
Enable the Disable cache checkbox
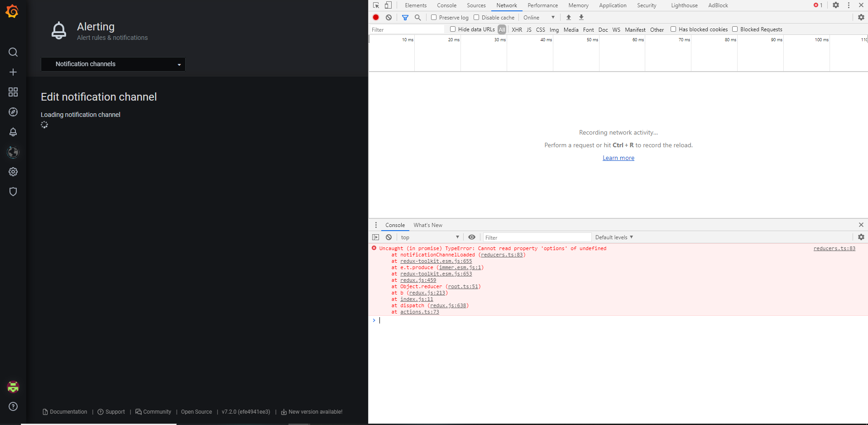coord(476,17)
